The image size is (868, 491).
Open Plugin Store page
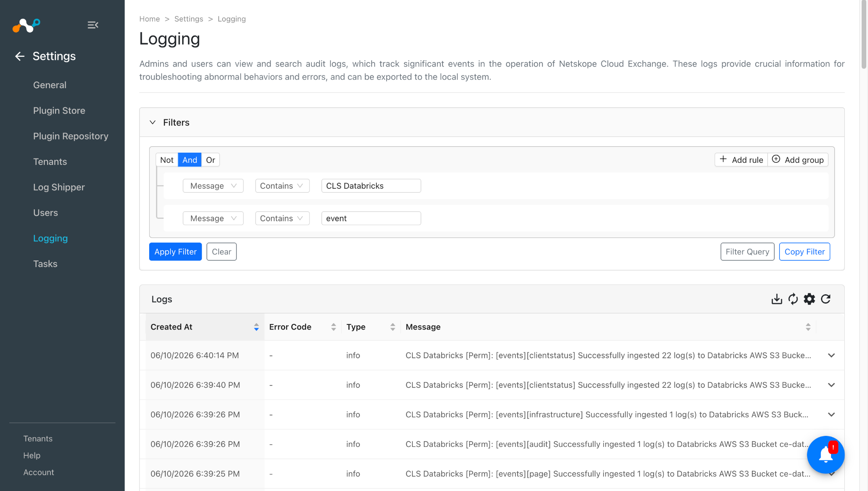tap(59, 111)
